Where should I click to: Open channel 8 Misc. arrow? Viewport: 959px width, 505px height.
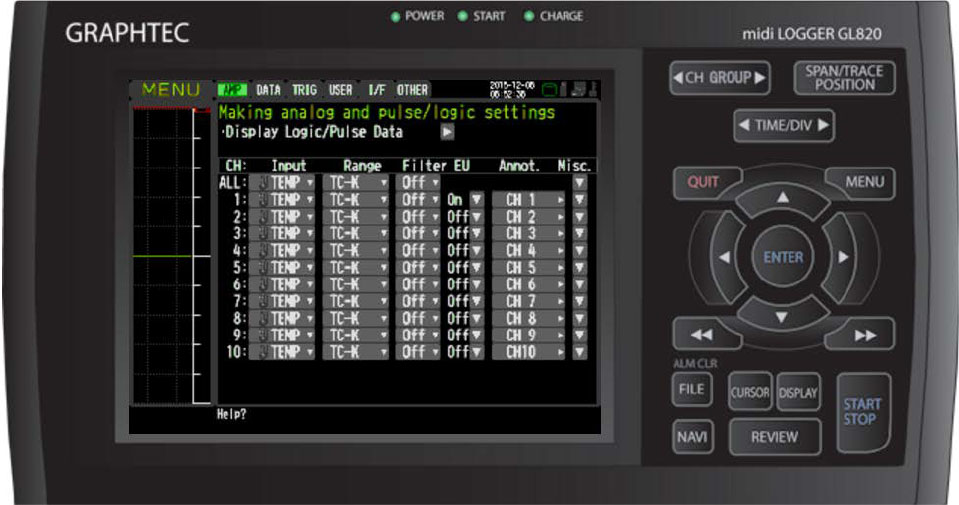(x=579, y=319)
